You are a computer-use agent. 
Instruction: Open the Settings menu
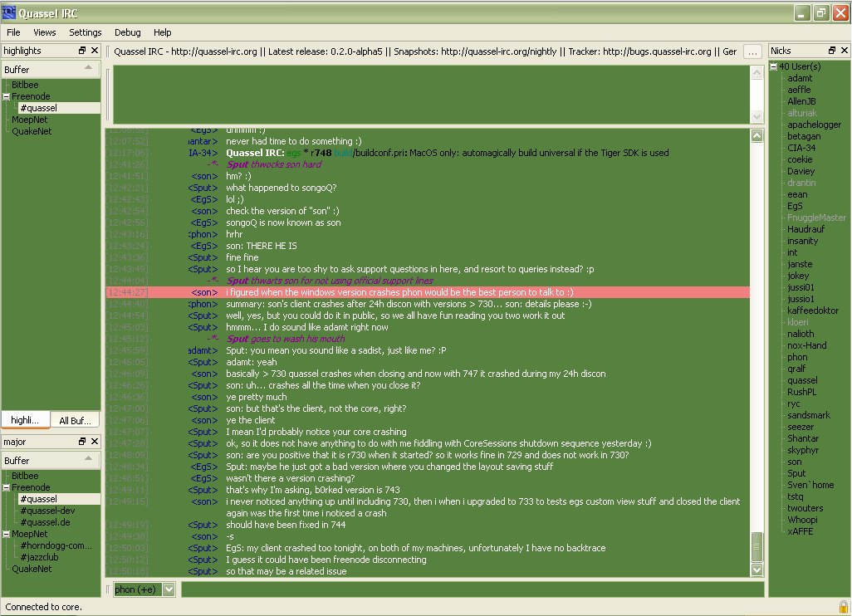coord(86,32)
